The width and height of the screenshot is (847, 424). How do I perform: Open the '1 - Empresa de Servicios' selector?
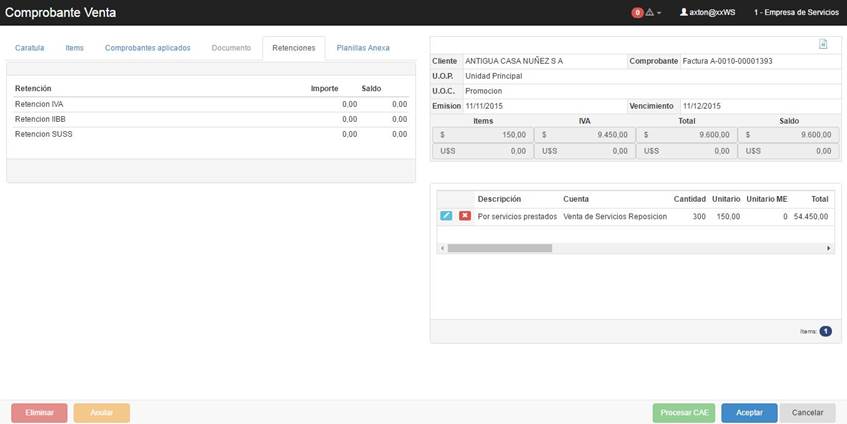point(796,12)
